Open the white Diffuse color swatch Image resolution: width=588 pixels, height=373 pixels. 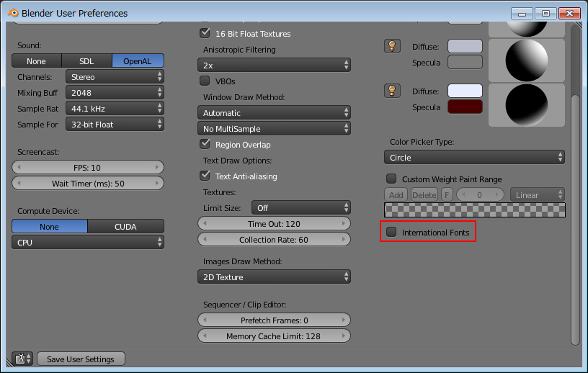465,91
